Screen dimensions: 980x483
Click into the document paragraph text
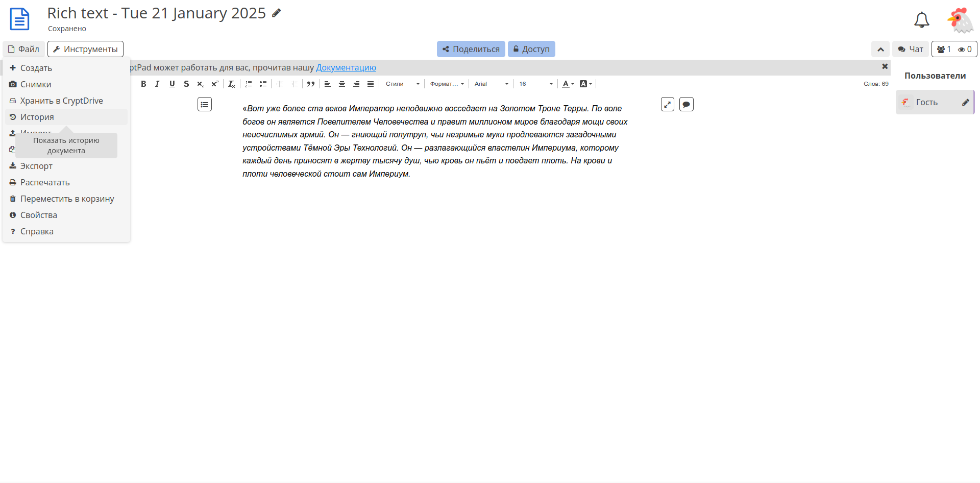point(435,141)
